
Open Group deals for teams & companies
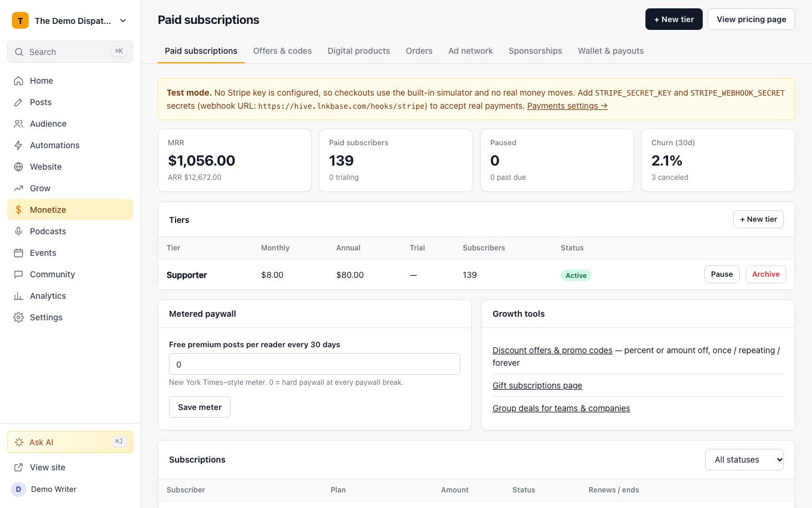coord(561,408)
